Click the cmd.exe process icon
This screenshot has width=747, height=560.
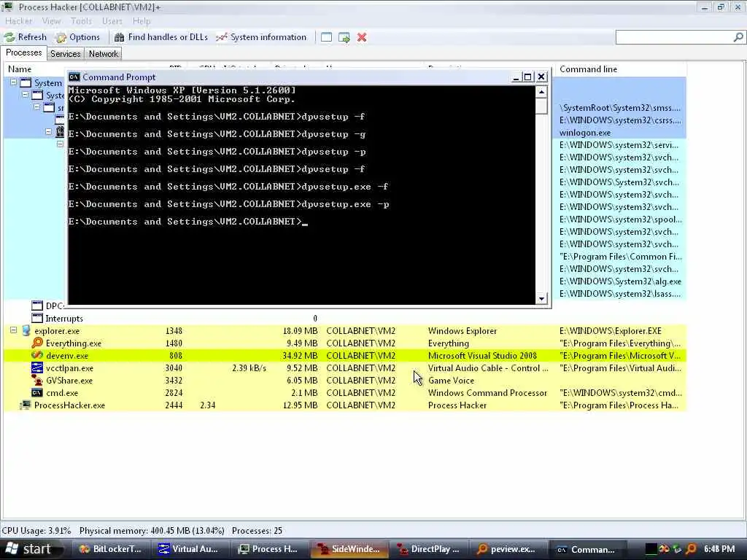click(x=37, y=393)
